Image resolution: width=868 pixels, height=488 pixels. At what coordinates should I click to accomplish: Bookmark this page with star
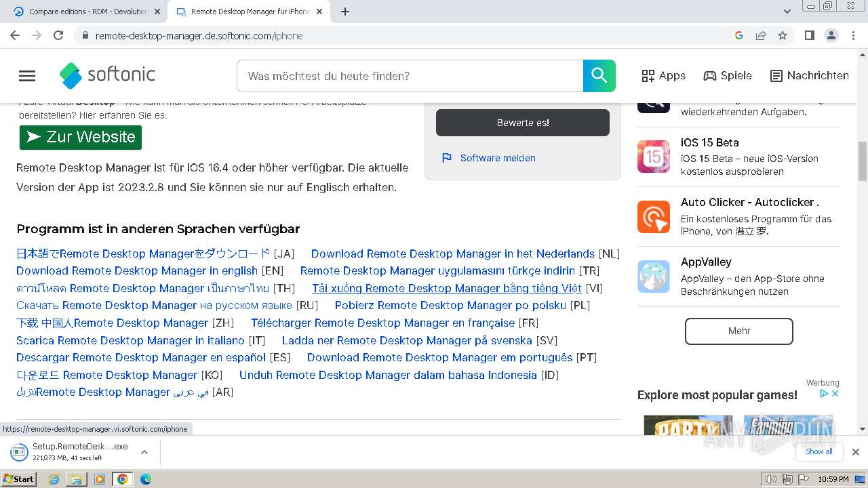(x=783, y=35)
